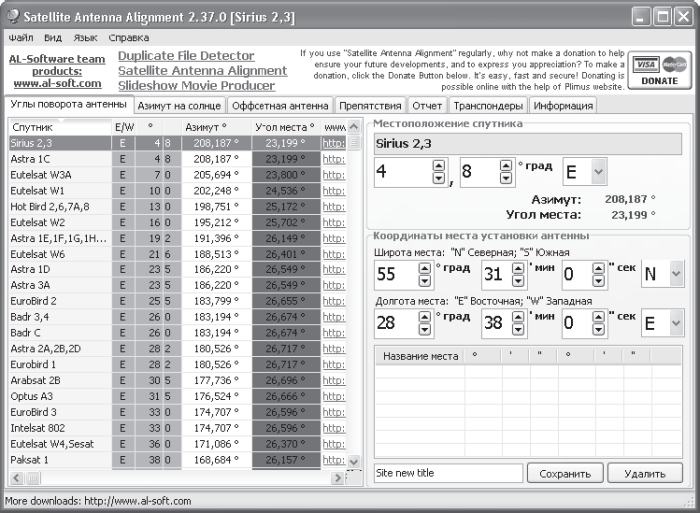The image size is (700, 513).
Task: Switch to Отчет tab
Action: tap(427, 106)
